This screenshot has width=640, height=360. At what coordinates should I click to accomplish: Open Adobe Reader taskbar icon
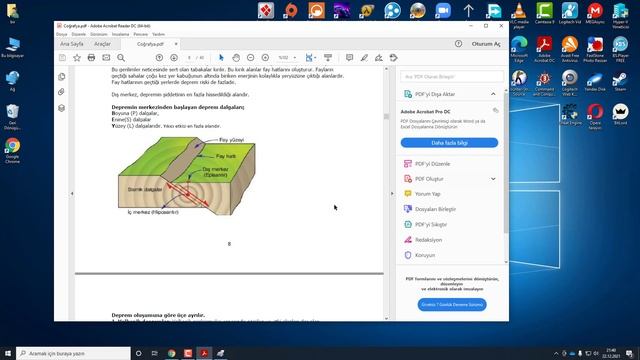point(204,353)
